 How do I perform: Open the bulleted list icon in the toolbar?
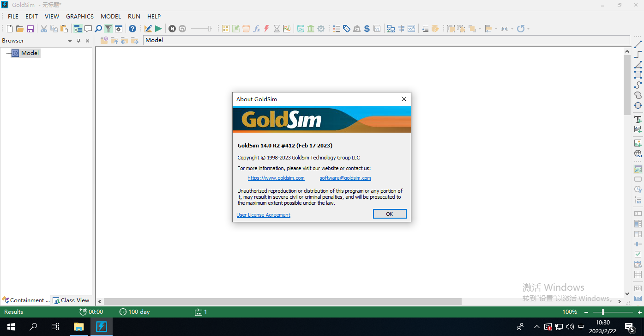pyautogui.click(x=337, y=29)
